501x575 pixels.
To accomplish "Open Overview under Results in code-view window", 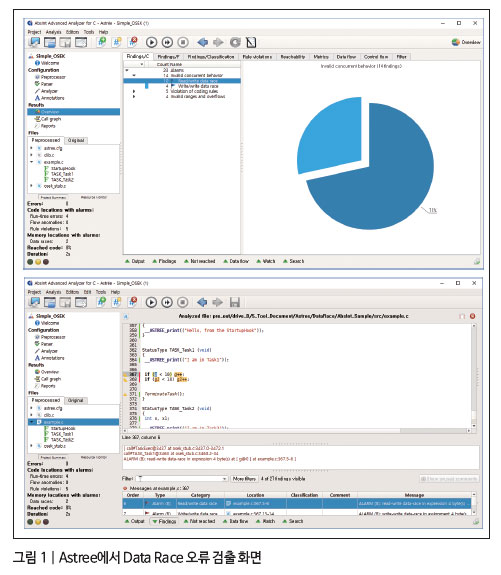I will pyautogui.click(x=47, y=372).
